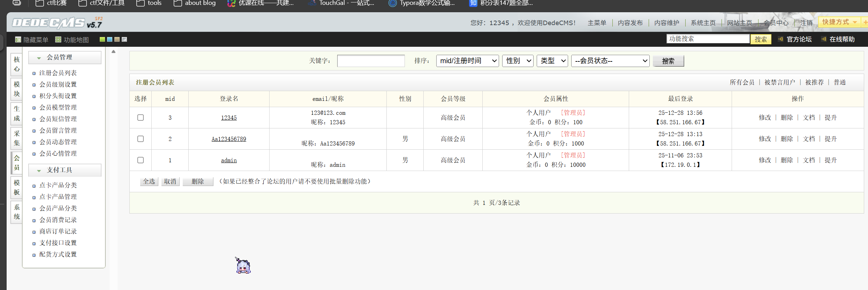Open the 快捷方式 shortcut dropdown
This screenshot has height=290, width=868.
(839, 22)
